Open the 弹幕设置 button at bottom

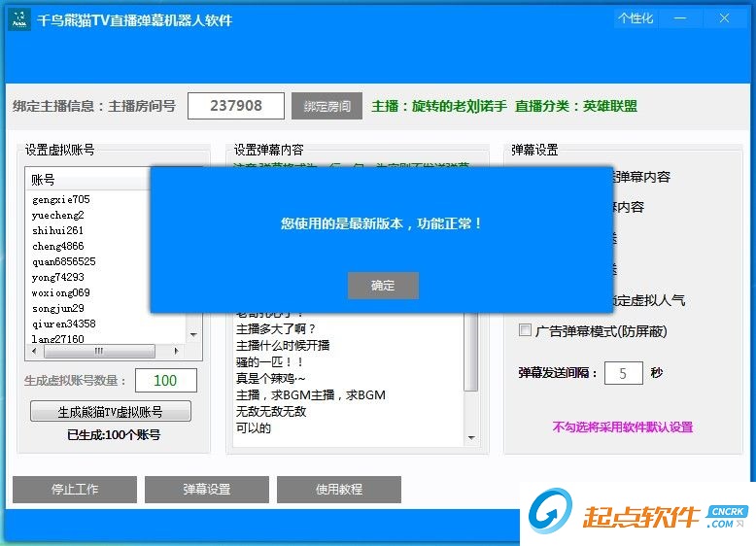pos(207,489)
